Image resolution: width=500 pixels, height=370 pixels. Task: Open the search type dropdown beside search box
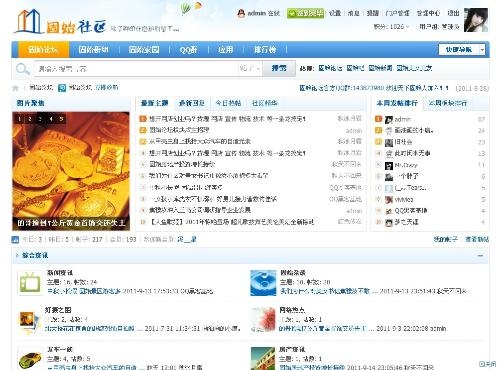pos(250,68)
